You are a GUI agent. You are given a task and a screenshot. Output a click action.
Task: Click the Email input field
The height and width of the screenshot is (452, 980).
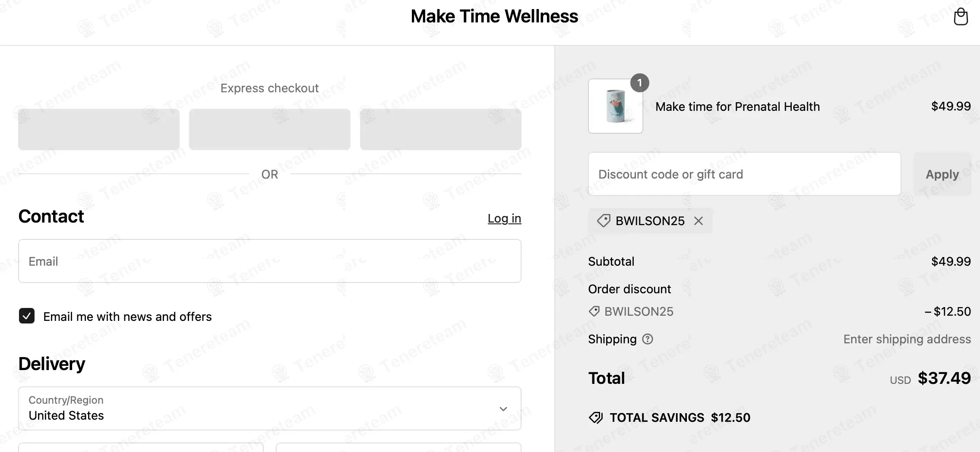[269, 261]
